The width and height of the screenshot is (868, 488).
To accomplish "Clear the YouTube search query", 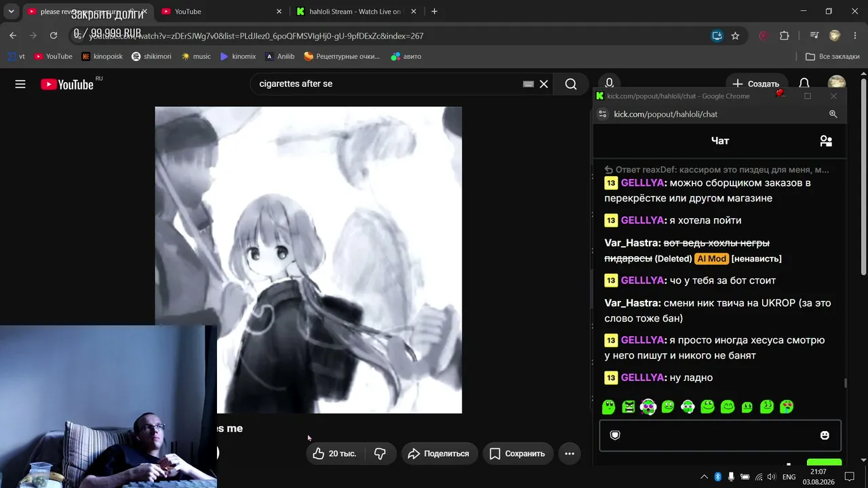I will pos(544,84).
